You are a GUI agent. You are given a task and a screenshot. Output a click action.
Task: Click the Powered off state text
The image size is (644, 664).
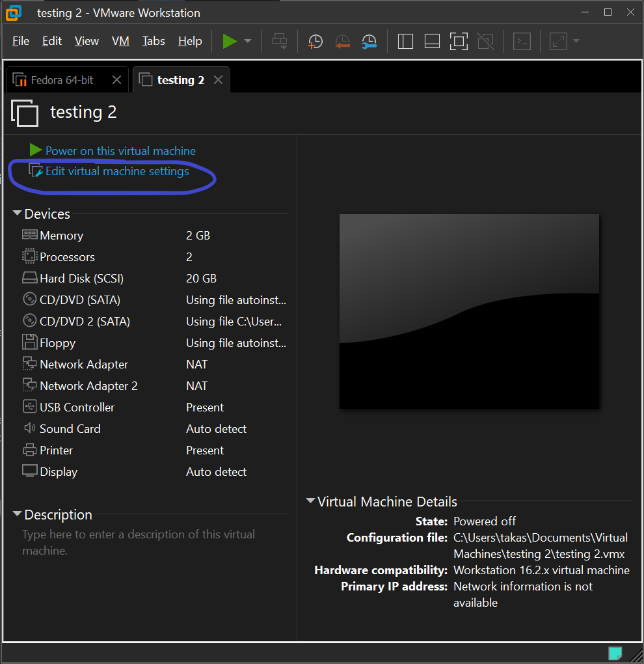(x=485, y=521)
